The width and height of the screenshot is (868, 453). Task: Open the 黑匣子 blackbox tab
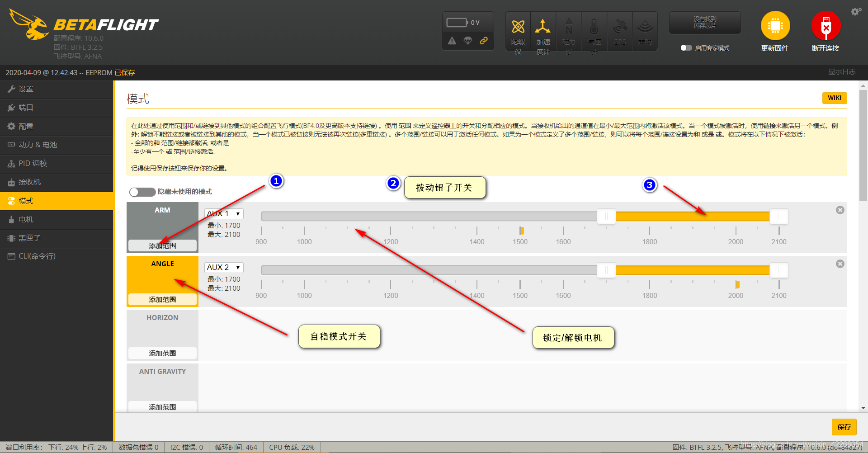click(57, 238)
